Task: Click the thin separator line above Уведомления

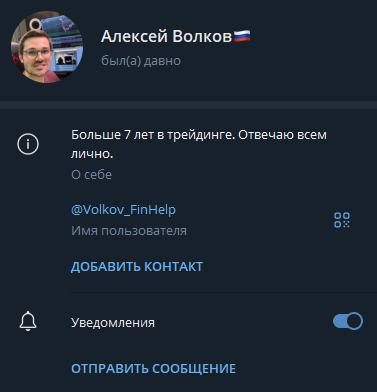Action: pos(223,292)
